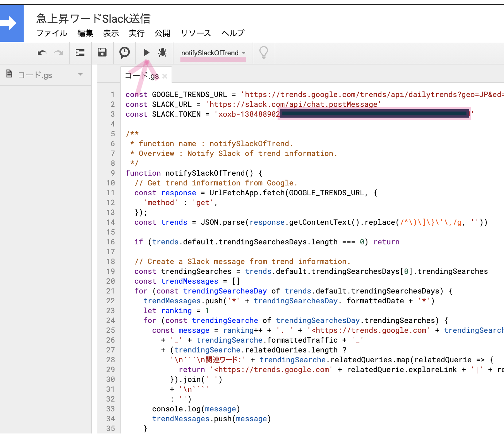
Task: Open the 編集 menu
Action: (85, 33)
